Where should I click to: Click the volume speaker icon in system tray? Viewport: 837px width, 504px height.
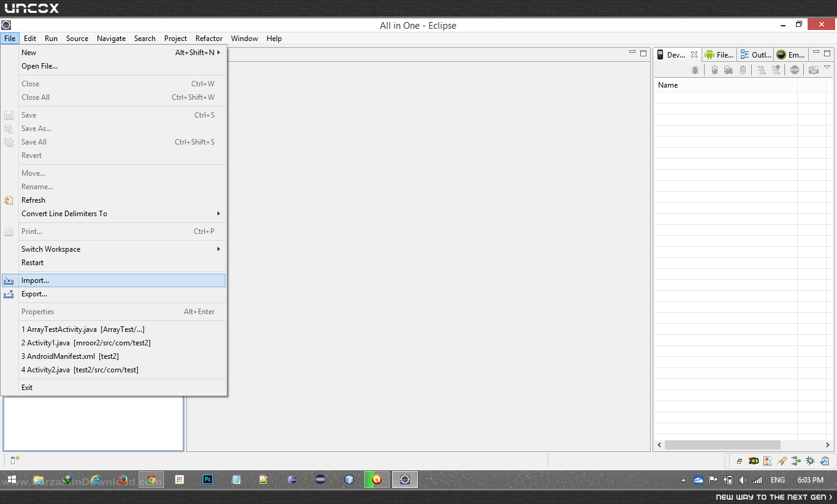pos(743,480)
